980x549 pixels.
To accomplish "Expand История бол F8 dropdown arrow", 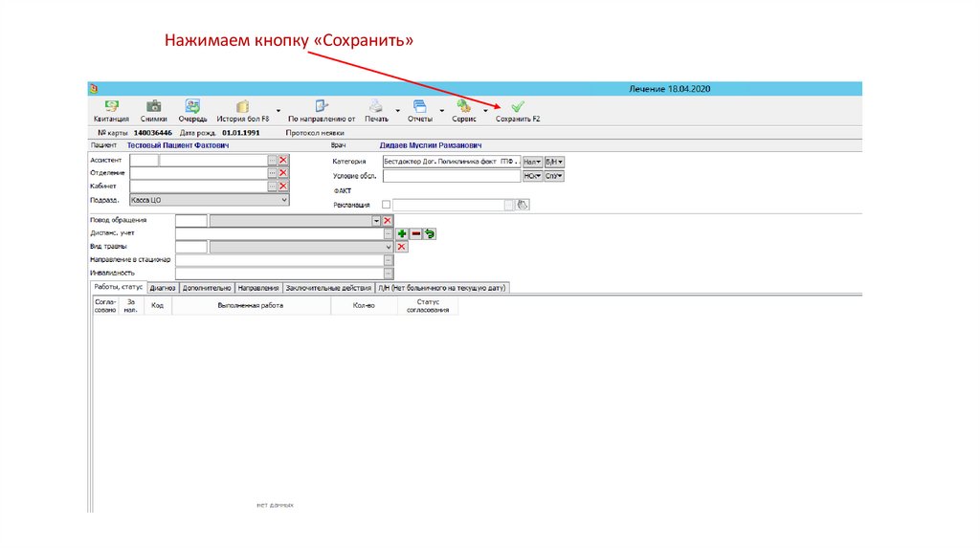I will tap(278, 111).
